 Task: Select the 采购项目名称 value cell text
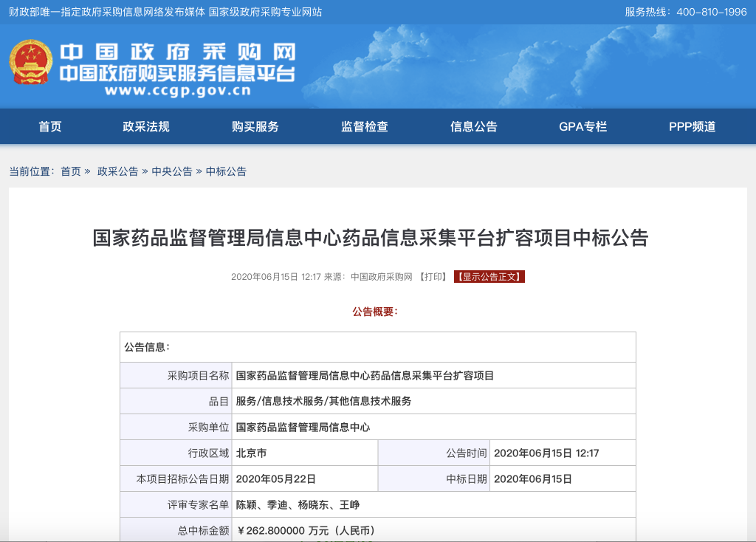tap(365, 376)
